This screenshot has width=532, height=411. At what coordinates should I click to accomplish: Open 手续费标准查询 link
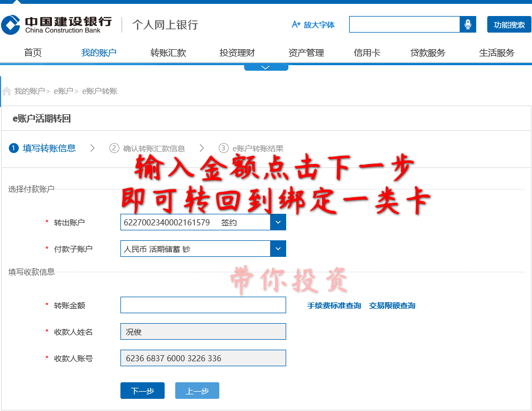pos(334,305)
